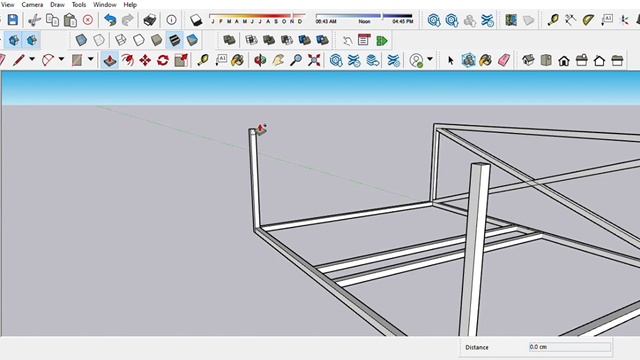Click the Zoom Extents icon
The image size is (640, 360).
tap(314, 60)
